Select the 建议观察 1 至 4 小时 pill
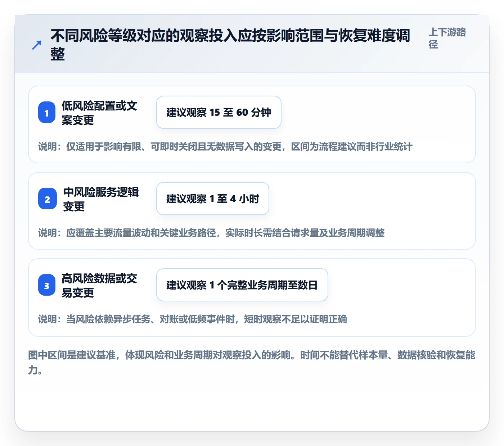 tap(213, 199)
